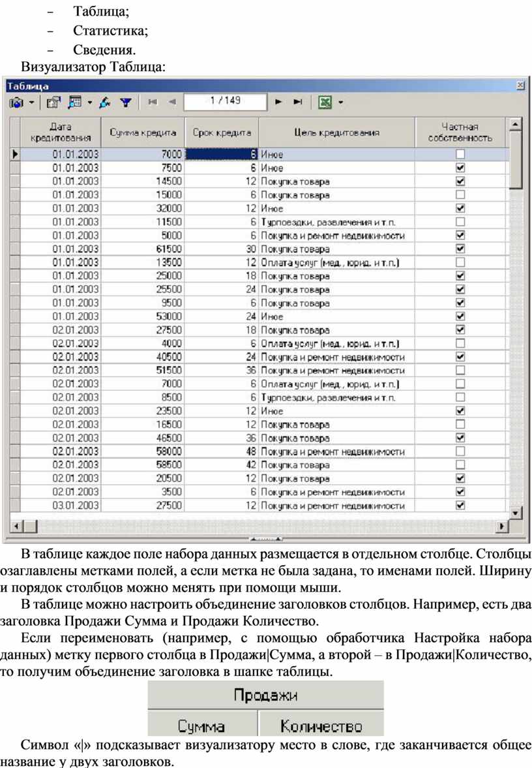Click the vertical scrollbar down arrow

[x=515, y=513]
